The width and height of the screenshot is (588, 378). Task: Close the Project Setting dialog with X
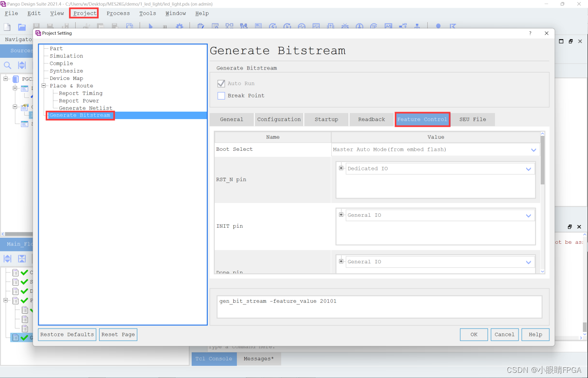click(x=546, y=33)
